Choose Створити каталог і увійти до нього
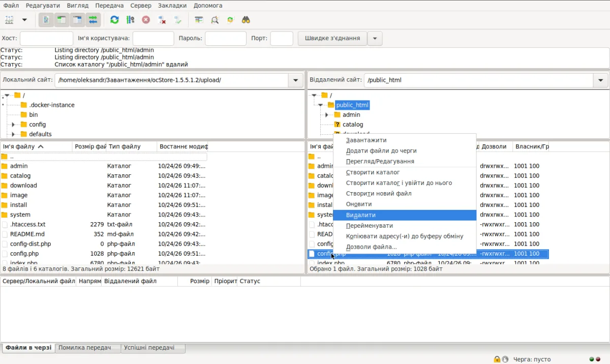This screenshot has width=610, height=364. tap(405, 183)
